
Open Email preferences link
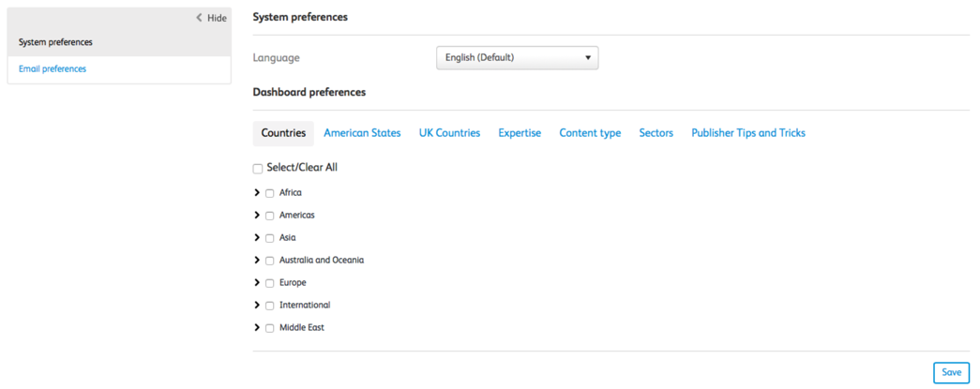coord(53,69)
